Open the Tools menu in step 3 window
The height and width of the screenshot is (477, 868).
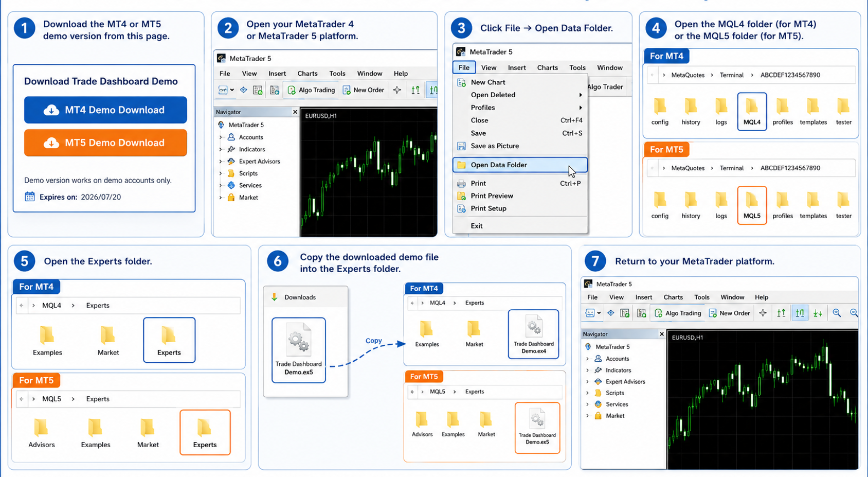(x=577, y=67)
